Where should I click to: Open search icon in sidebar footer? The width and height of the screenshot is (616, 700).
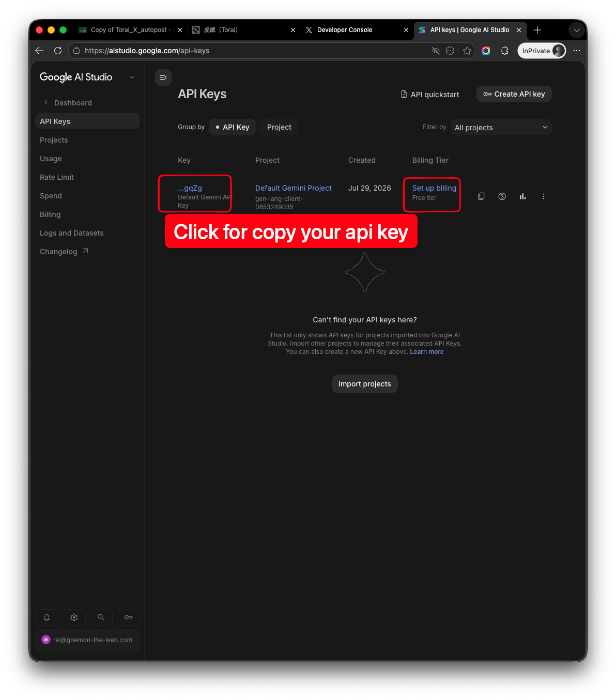click(101, 617)
